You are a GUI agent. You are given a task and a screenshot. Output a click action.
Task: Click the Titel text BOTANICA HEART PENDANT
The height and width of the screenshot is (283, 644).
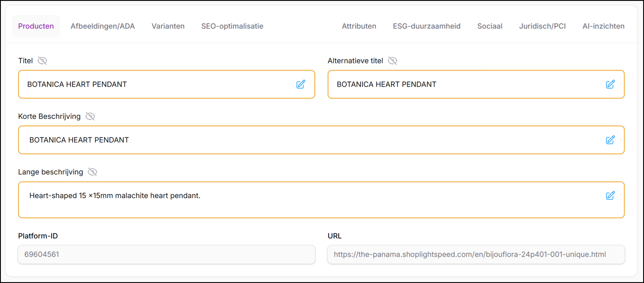click(77, 84)
